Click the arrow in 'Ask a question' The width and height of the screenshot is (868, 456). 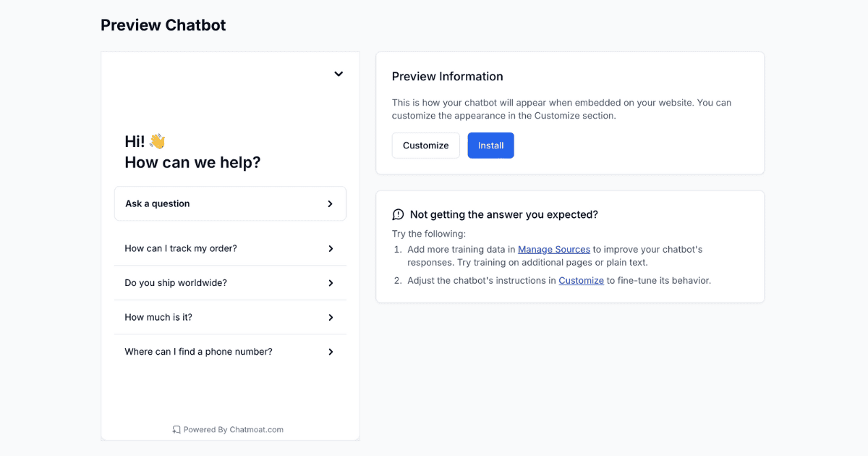click(x=330, y=204)
